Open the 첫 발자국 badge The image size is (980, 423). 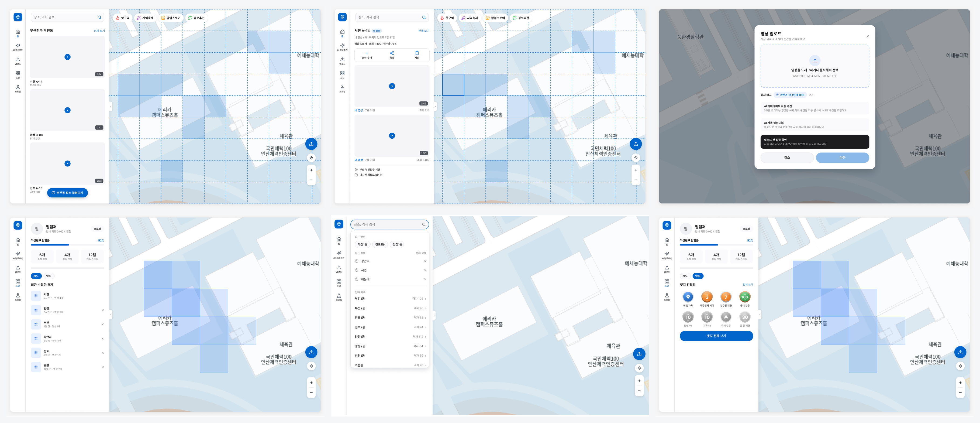688,297
